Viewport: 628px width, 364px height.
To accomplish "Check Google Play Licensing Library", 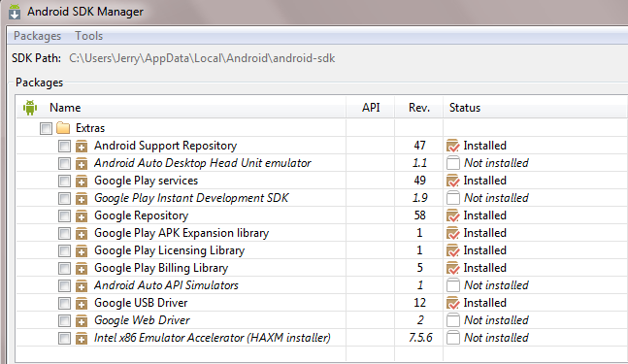I will click(64, 251).
